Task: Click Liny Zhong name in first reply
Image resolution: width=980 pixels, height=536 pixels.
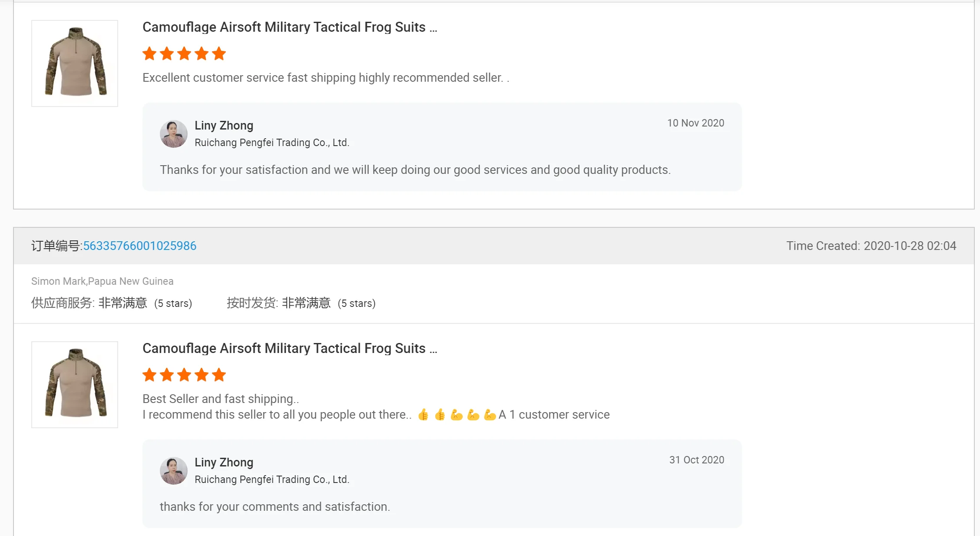Action: (x=224, y=126)
